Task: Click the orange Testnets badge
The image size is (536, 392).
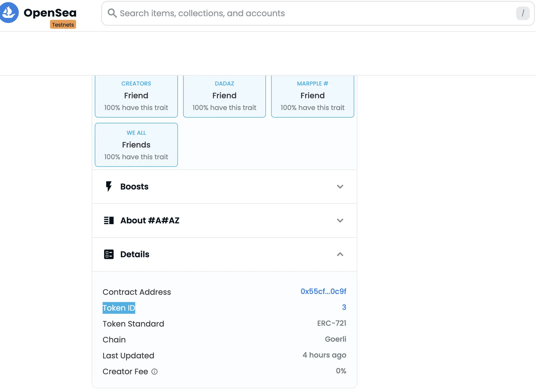Action: [x=63, y=25]
